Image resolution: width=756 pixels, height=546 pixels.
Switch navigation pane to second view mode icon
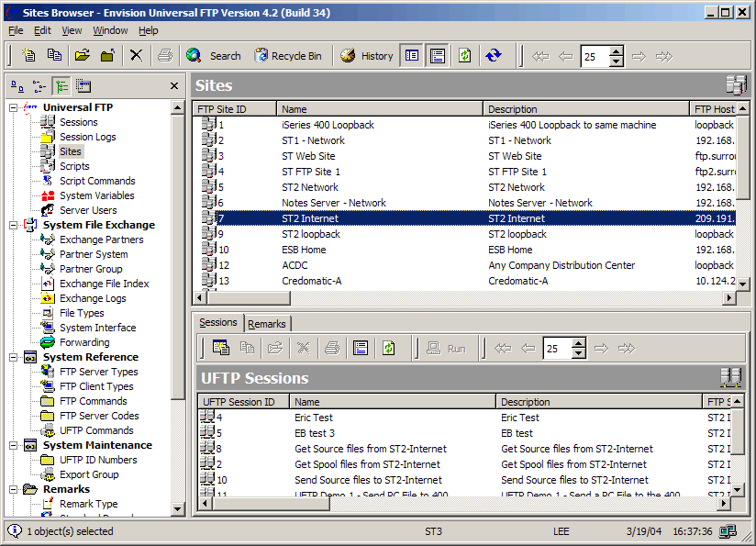click(x=39, y=86)
